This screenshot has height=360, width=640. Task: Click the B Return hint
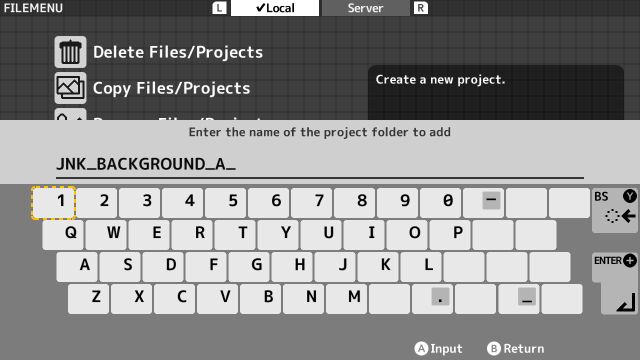(x=516, y=349)
